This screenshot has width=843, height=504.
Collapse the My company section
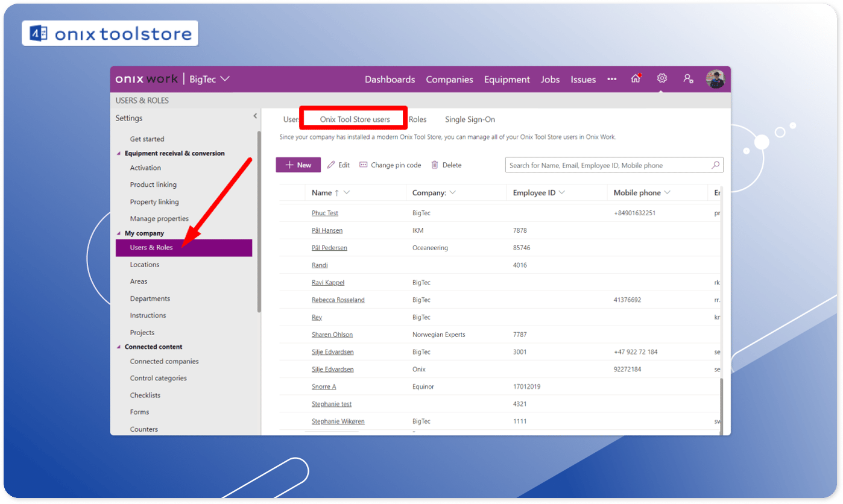(x=118, y=233)
